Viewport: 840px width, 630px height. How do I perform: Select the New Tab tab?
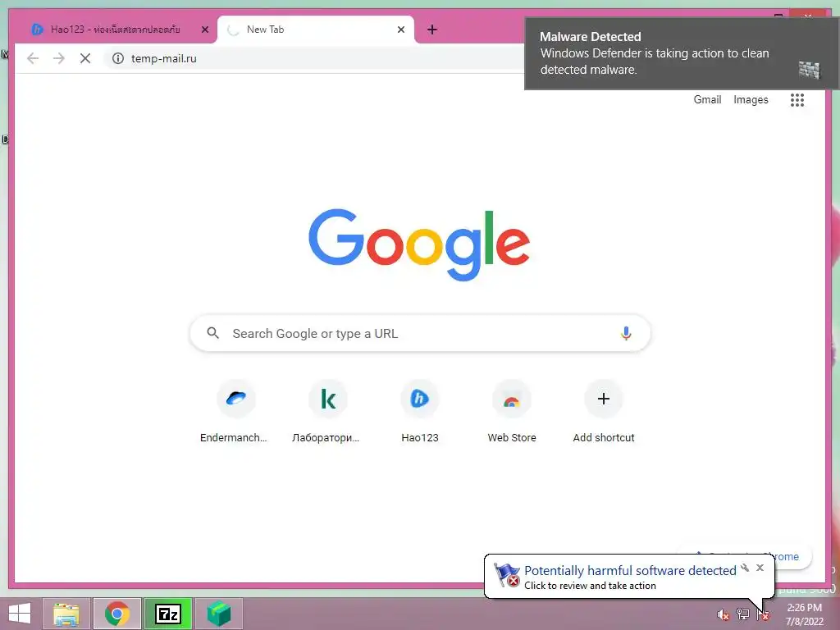coord(316,30)
